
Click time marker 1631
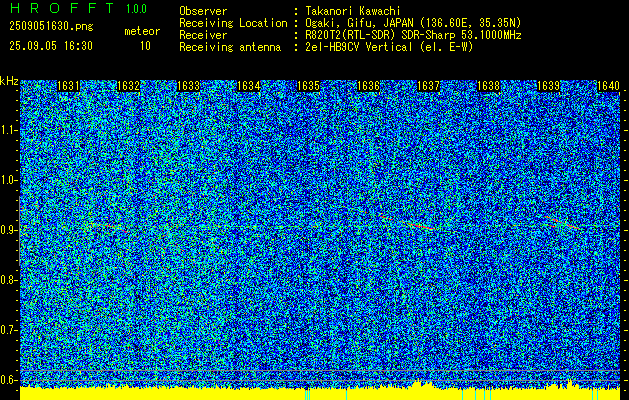coord(69,86)
